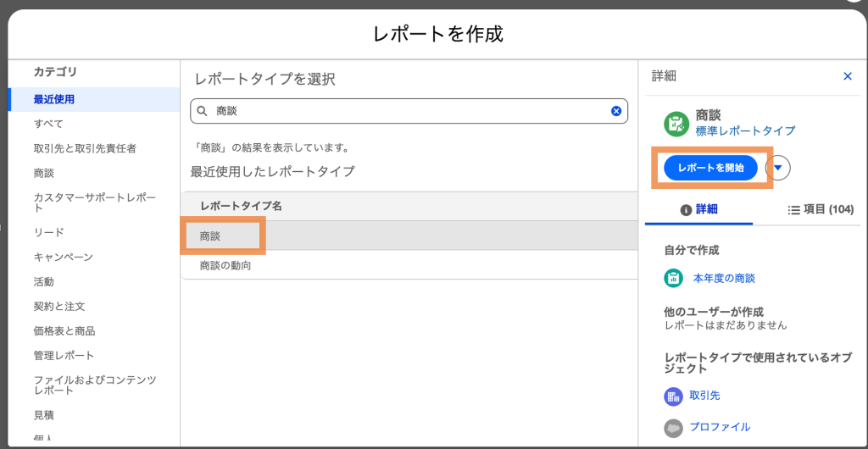The image size is (868, 449).
Task: Open the プロファイル object link
Action: pyautogui.click(x=720, y=427)
